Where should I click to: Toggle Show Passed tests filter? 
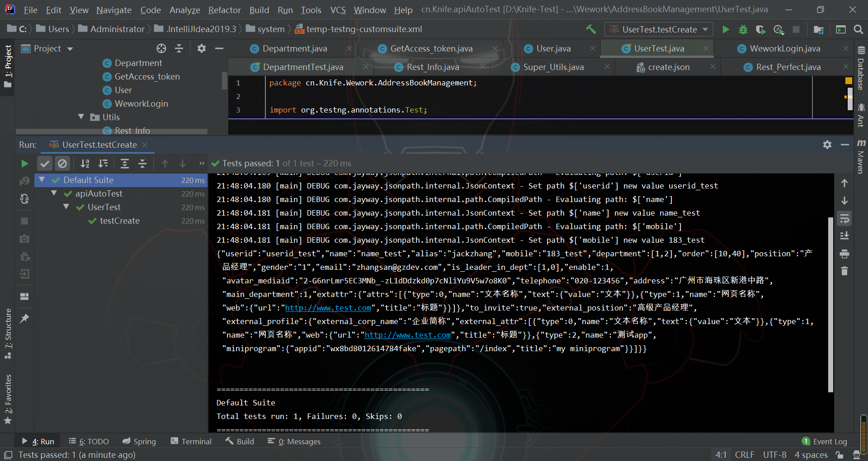[45, 164]
